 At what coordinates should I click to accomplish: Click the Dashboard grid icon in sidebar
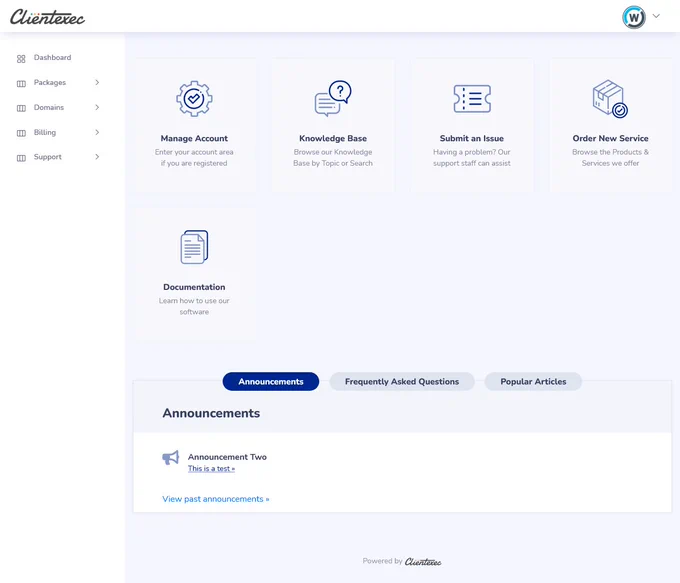coord(21,59)
